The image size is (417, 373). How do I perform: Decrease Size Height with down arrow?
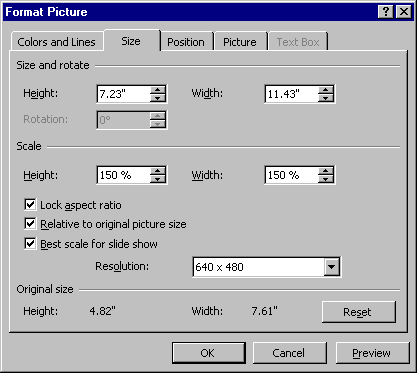click(158, 98)
